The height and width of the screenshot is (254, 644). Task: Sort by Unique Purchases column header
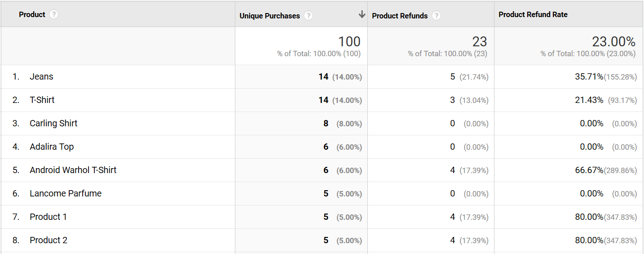[x=269, y=16]
